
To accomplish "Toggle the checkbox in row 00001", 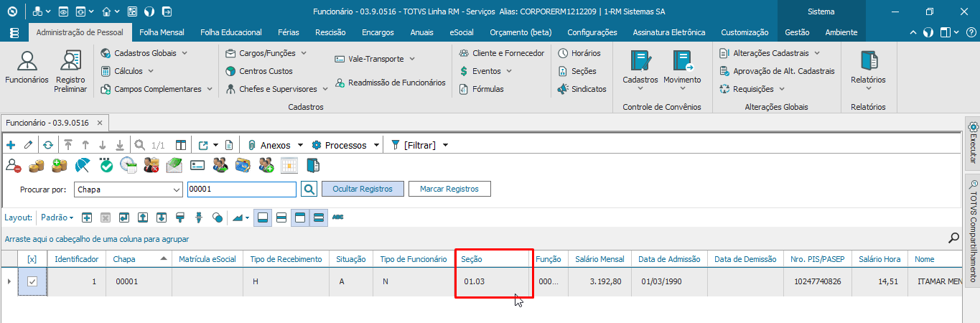I will pyautogui.click(x=32, y=281).
